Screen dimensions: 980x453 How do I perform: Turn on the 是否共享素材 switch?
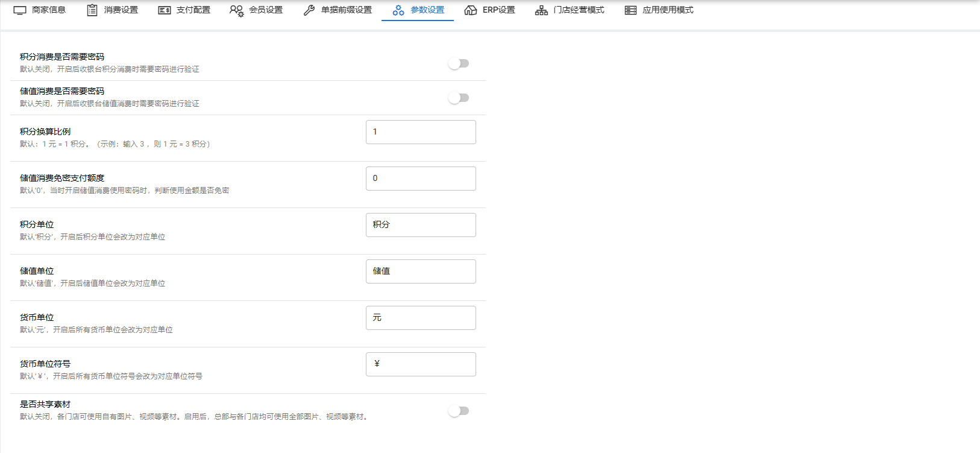coord(459,411)
